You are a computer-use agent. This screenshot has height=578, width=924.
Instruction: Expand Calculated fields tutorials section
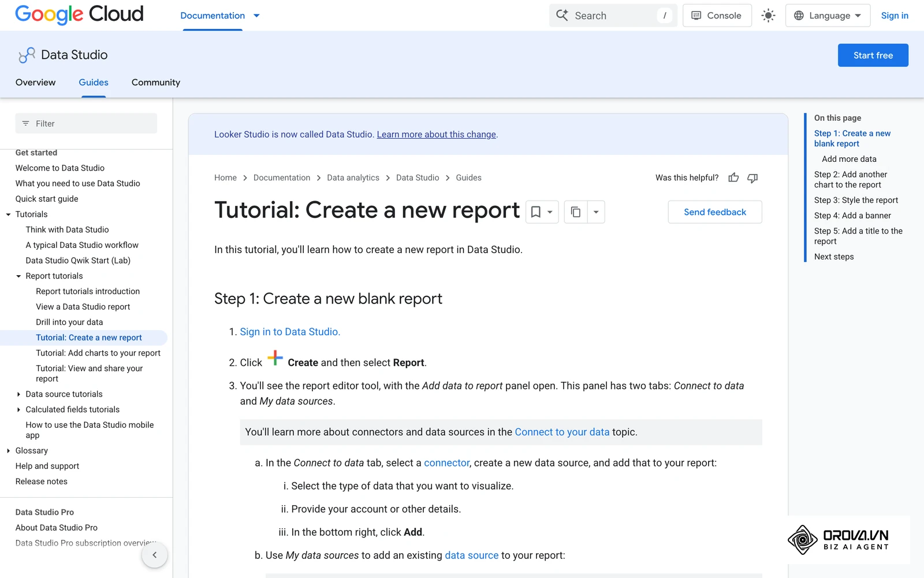click(18, 410)
